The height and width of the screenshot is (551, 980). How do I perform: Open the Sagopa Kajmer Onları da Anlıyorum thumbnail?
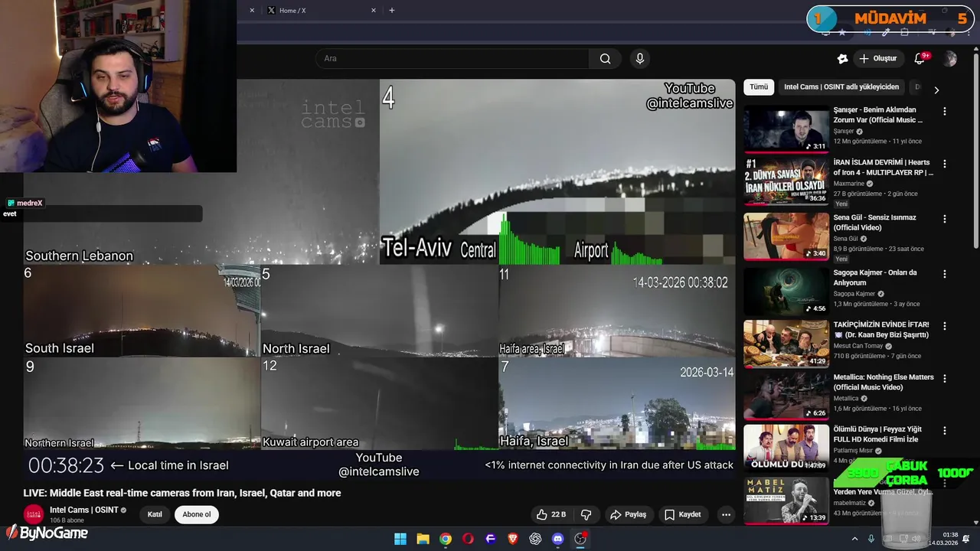[786, 292]
